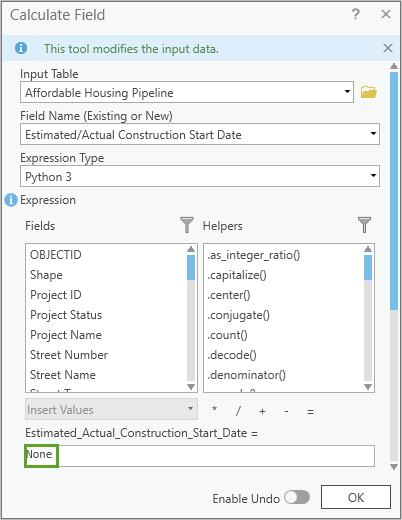Click the Helpers list scroll up arrow
Screen dimensions: 402x520
tap(368, 249)
